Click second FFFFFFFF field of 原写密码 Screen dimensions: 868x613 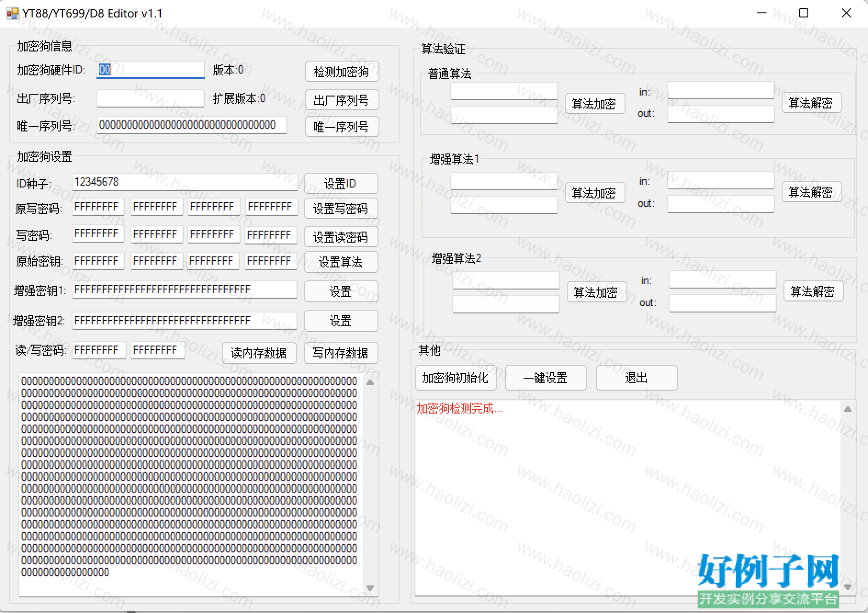click(157, 207)
